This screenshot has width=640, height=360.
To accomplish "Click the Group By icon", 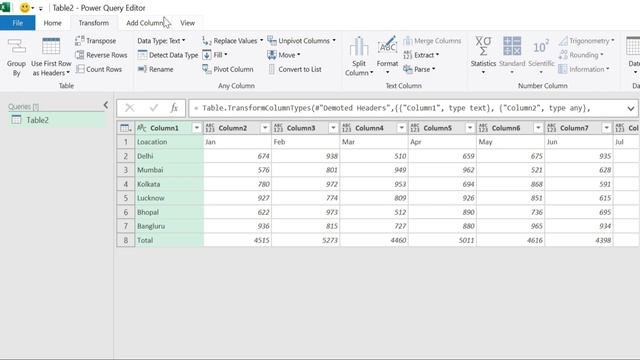I will pyautogui.click(x=16, y=47).
